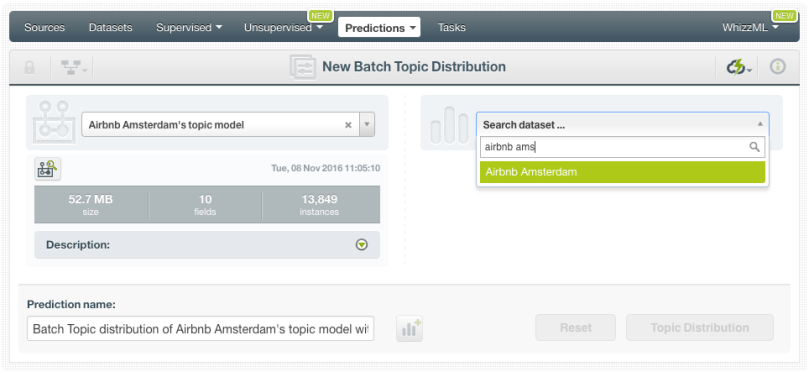Open the Datasets tab
The width and height of the screenshot is (809, 372).
110,27
